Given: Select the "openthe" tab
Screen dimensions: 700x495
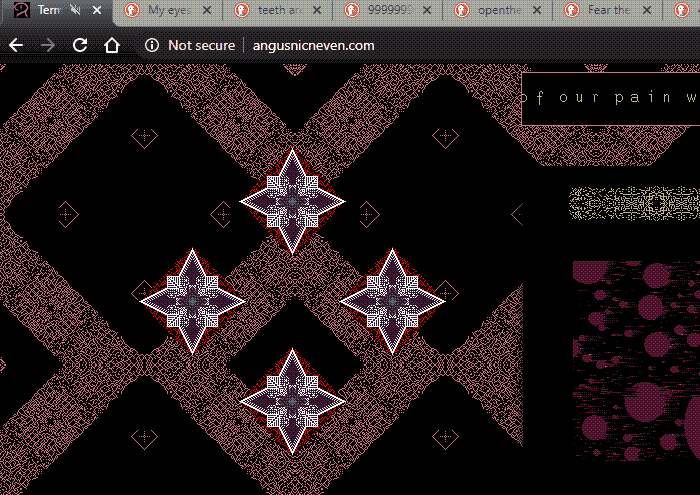Looking at the screenshot, I should coord(495,11).
